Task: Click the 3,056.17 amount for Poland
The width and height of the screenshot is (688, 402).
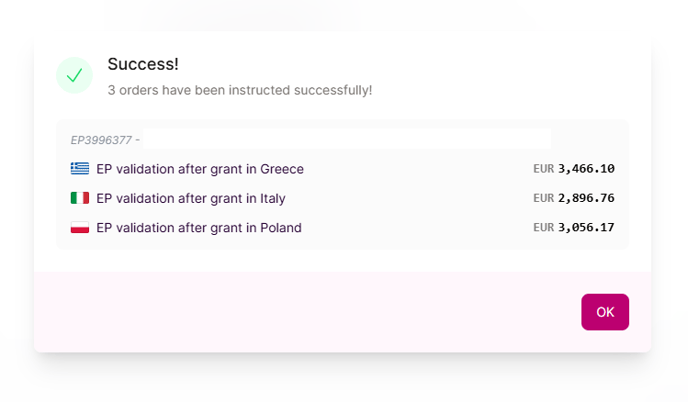Action: (586, 228)
